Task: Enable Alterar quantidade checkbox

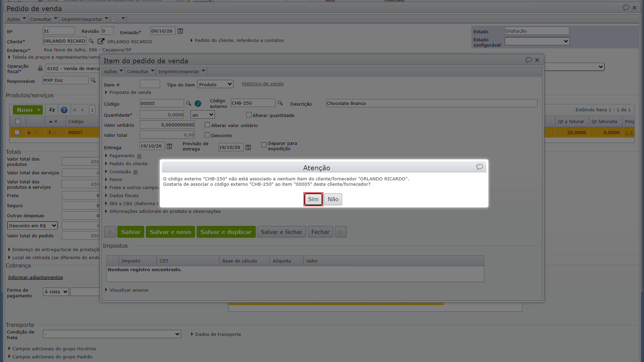Action: pos(249,115)
